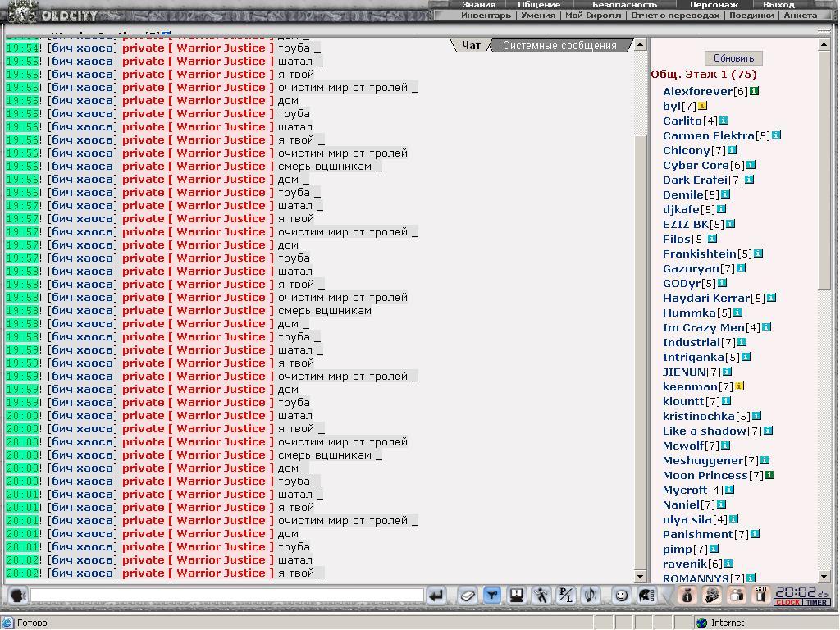Open info icon next to Carmen Elektra
Screen dimensions: 840x630
pos(776,135)
